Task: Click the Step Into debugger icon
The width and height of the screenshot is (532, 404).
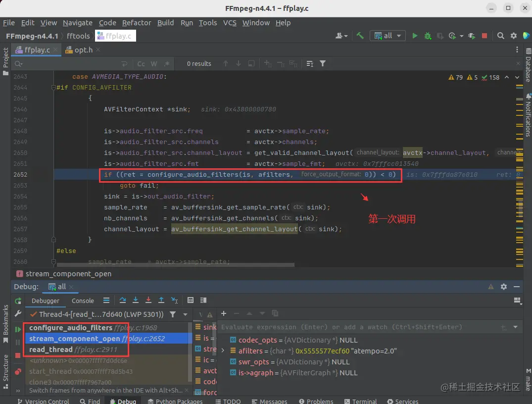Action: [136, 300]
